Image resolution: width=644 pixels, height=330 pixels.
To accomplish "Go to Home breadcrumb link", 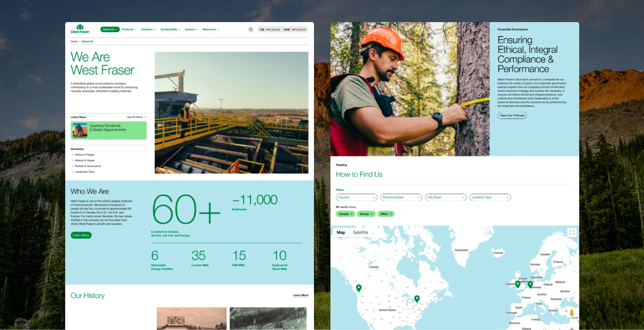I will [x=74, y=41].
